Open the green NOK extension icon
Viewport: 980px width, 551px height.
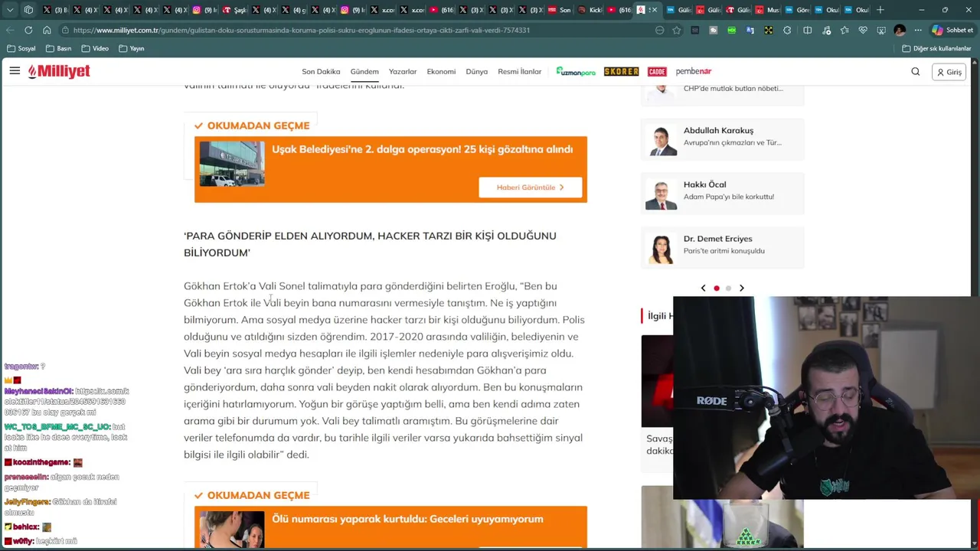(x=732, y=30)
